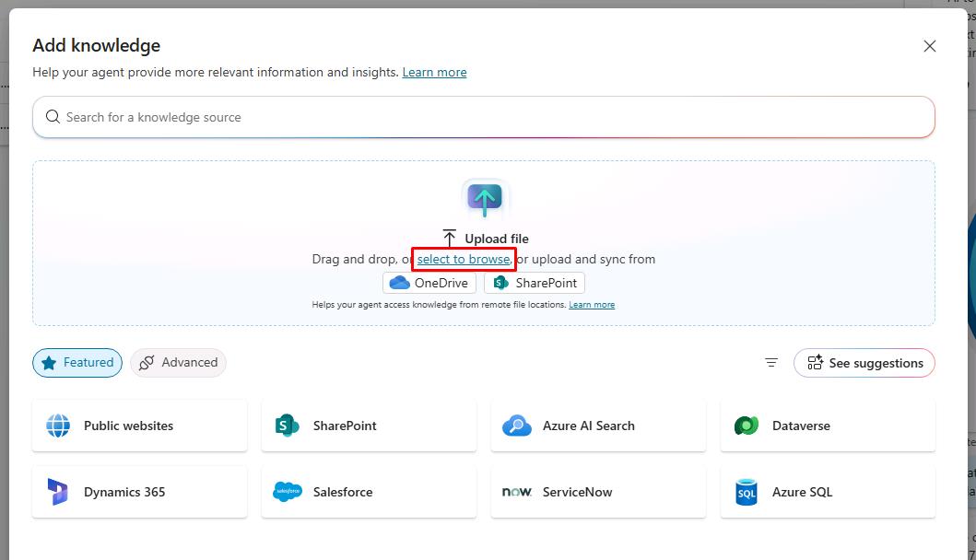Viewport: 976px width, 560px height.
Task: Choose the Azure AI Search icon
Action: pos(517,426)
